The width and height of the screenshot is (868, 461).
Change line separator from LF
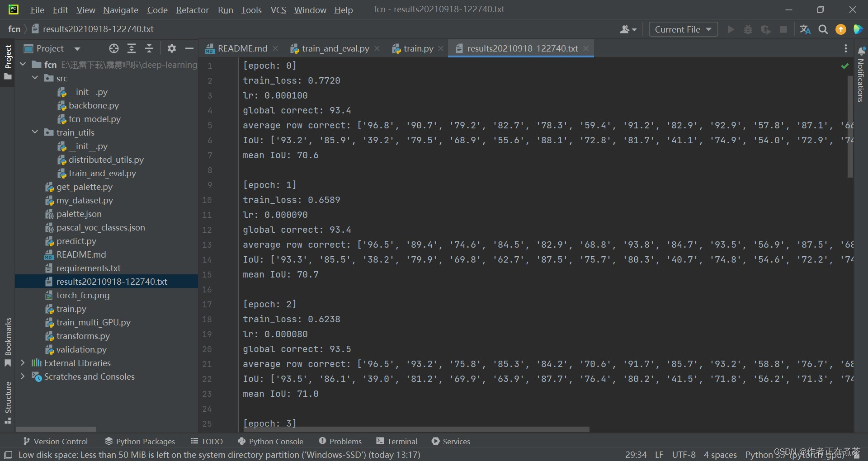[659, 455]
